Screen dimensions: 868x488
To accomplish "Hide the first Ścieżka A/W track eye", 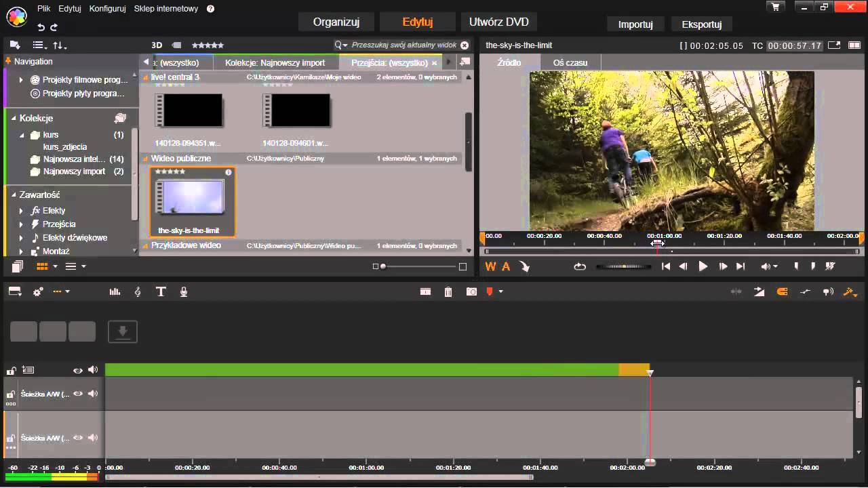I will tap(78, 394).
